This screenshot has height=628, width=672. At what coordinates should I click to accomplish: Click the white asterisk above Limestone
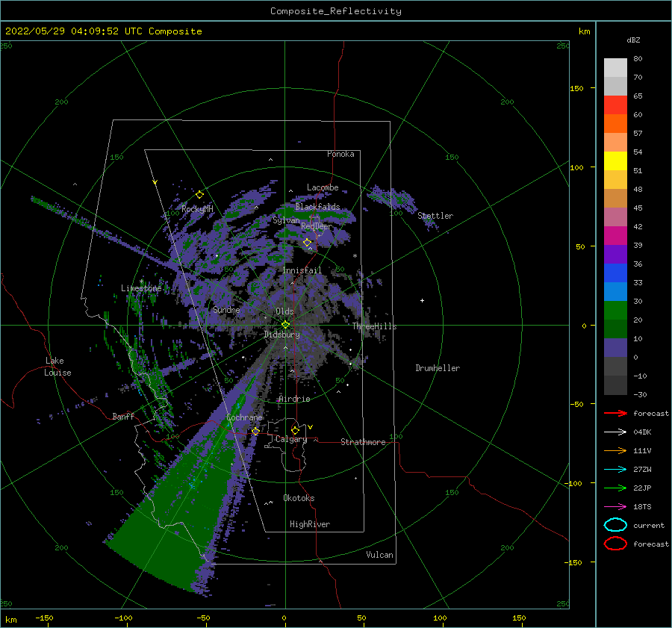(141, 282)
